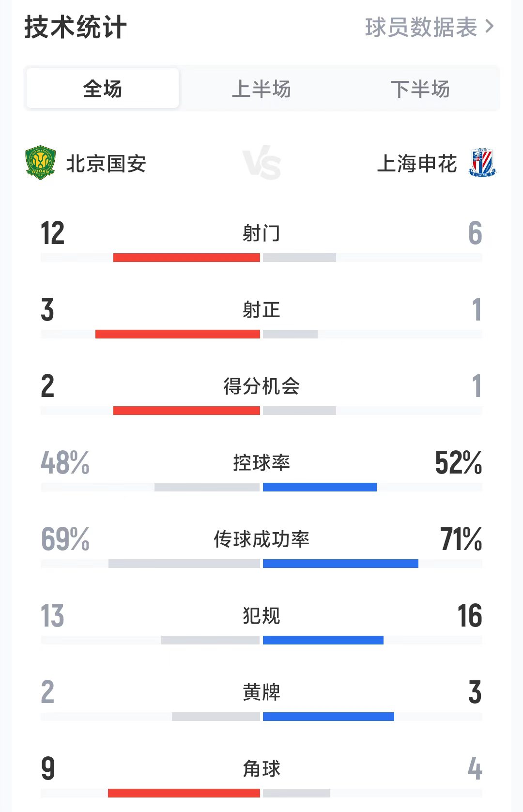Screen dimensions: 523x812
Task: Click the 北京国安 team name
Action: 106,164
